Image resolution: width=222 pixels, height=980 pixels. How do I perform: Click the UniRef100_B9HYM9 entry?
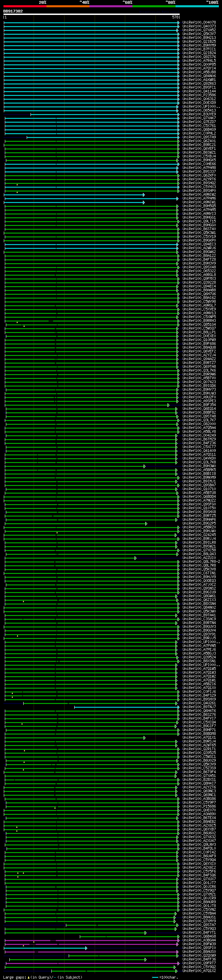(x=199, y=45)
